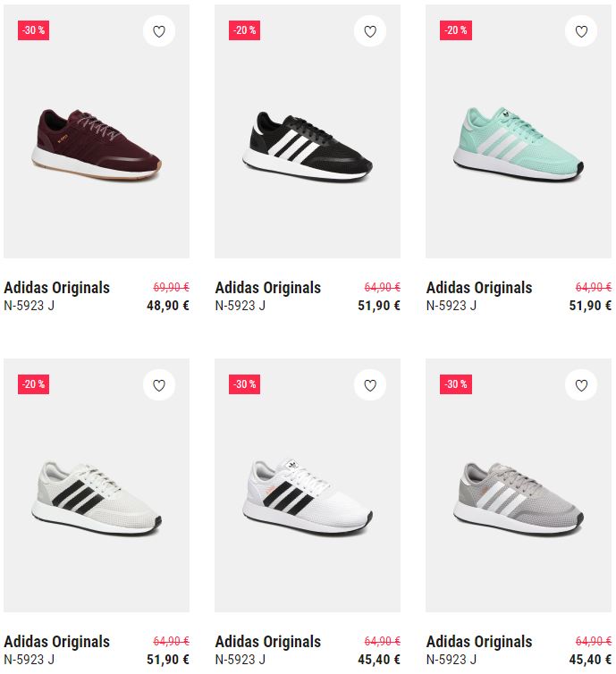Like the white sneaker with black stripes
The height and width of the screenshot is (674, 616).
click(x=370, y=385)
